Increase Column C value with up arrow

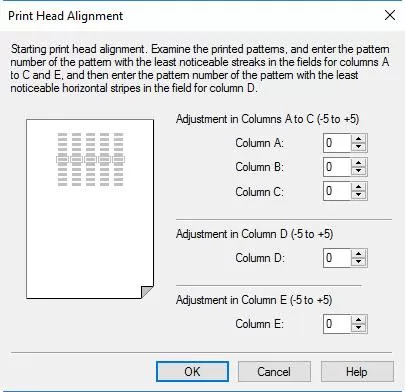tap(359, 187)
